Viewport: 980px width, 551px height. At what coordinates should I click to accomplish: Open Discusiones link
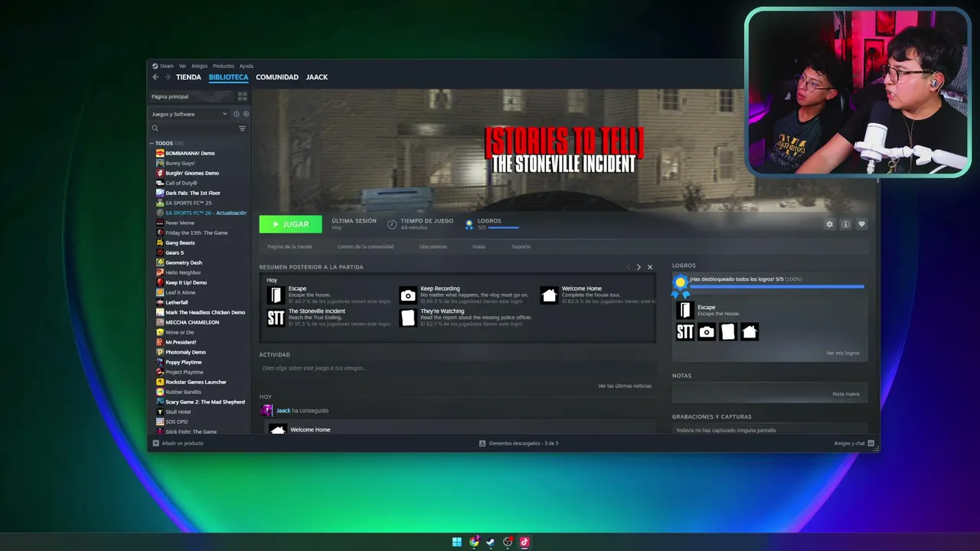click(x=433, y=246)
